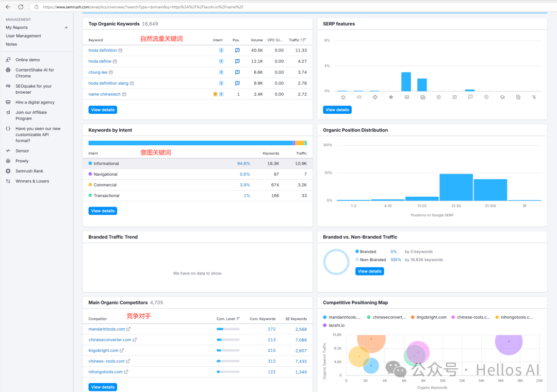557x392 pixels.
Task: Click View details under Keywords by Intent
Action: (x=103, y=211)
